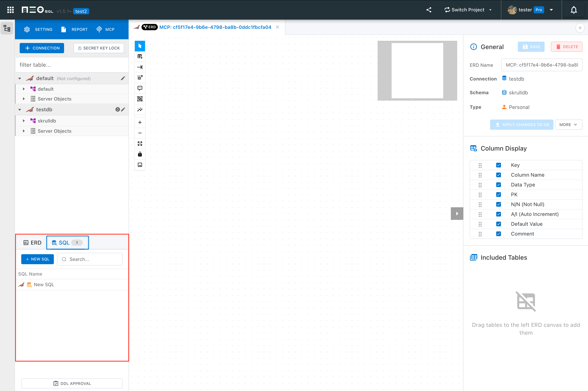Edit the default connection pencil icon

(x=123, y=78)
